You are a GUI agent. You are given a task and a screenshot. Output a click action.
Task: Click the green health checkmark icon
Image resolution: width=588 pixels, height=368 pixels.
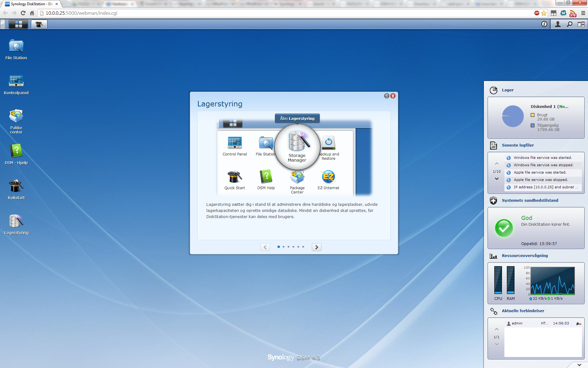point(504,228)
